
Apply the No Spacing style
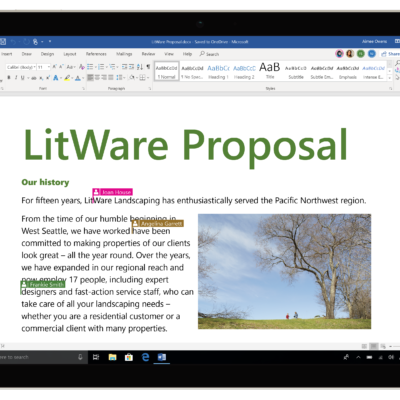pos(192,71)
